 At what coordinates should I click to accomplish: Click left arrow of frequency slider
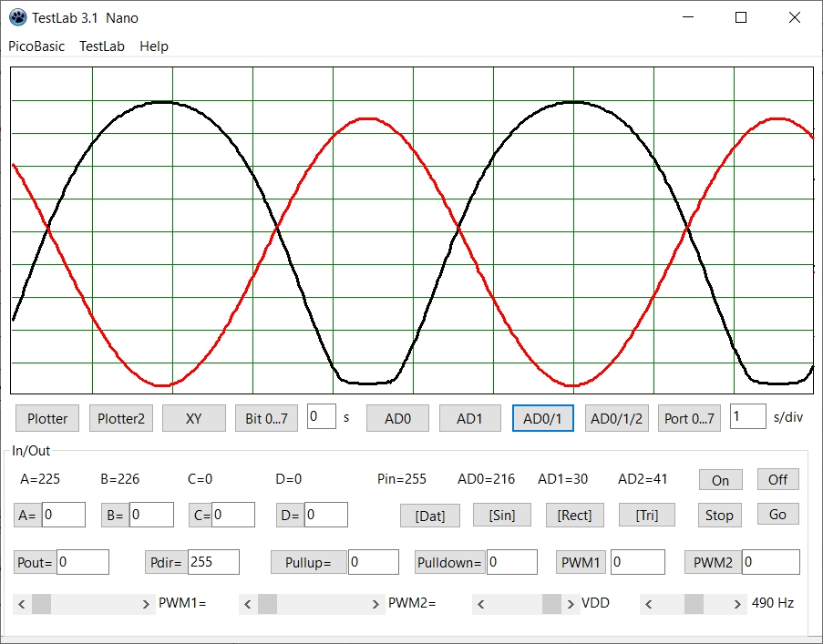pyautogui.click(x=649, y=603)
